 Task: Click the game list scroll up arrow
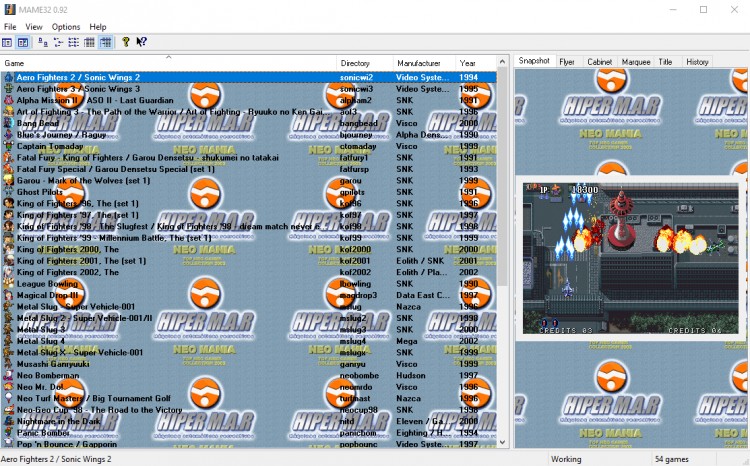pyautogui.click(x=502, y=62)
